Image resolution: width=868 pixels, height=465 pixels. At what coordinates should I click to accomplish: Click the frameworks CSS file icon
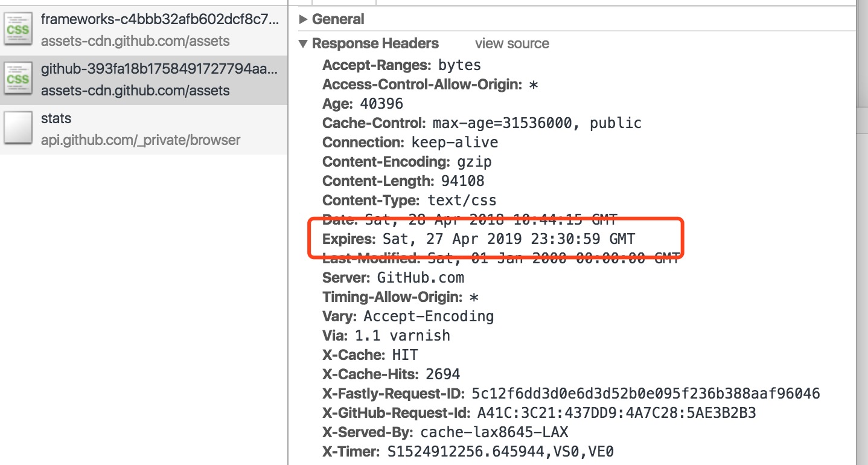18,30
